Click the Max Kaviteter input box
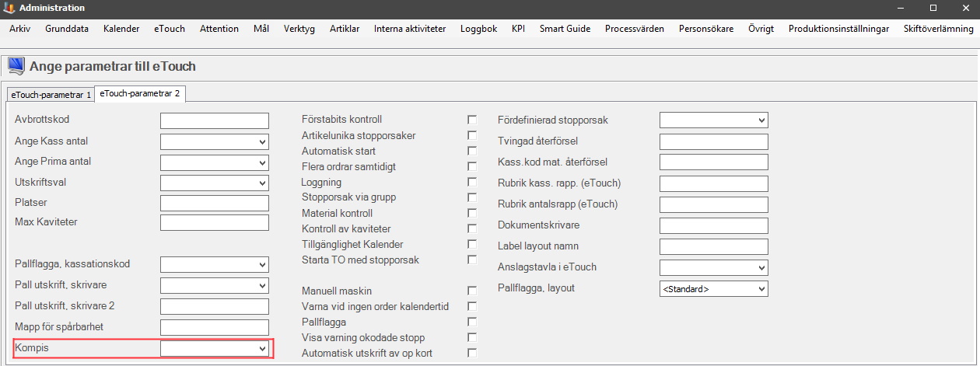 215,223
